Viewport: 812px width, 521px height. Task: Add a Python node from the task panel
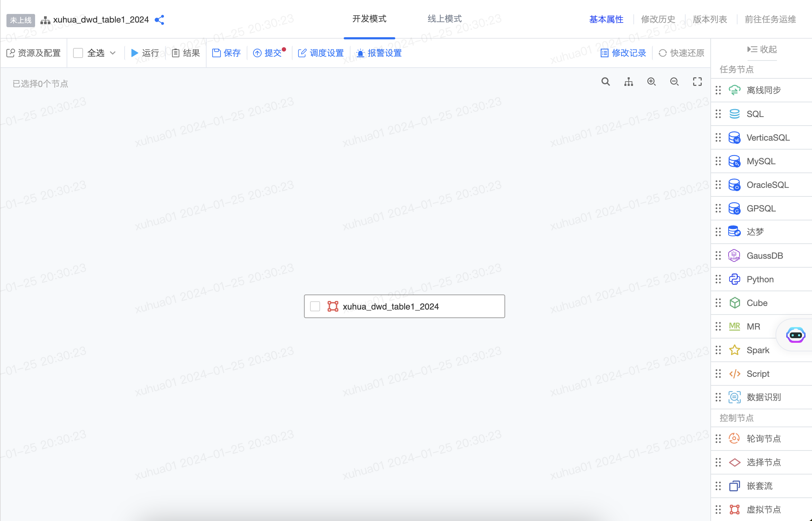point(759,279)
